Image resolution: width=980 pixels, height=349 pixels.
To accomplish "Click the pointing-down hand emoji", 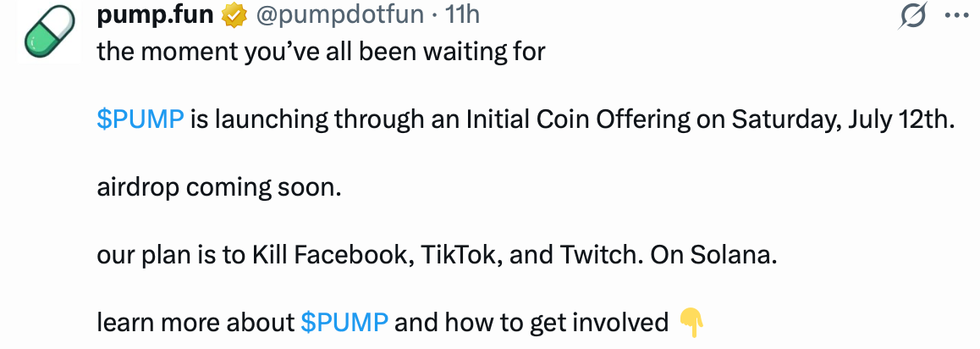I will [691, 323].
